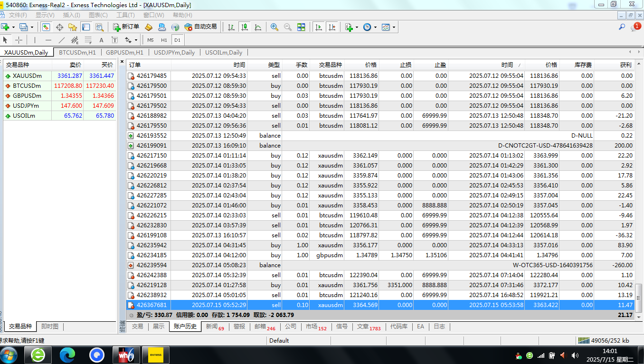Toggle 自动交易 auto trading
Image resolution: width=644 pixels, height=364 pixels.
tap(201, 27)
